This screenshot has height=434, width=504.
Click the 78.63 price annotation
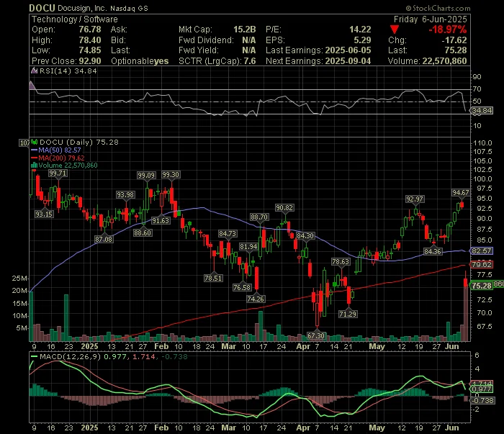pyautogui.click(x=341, y=261)
